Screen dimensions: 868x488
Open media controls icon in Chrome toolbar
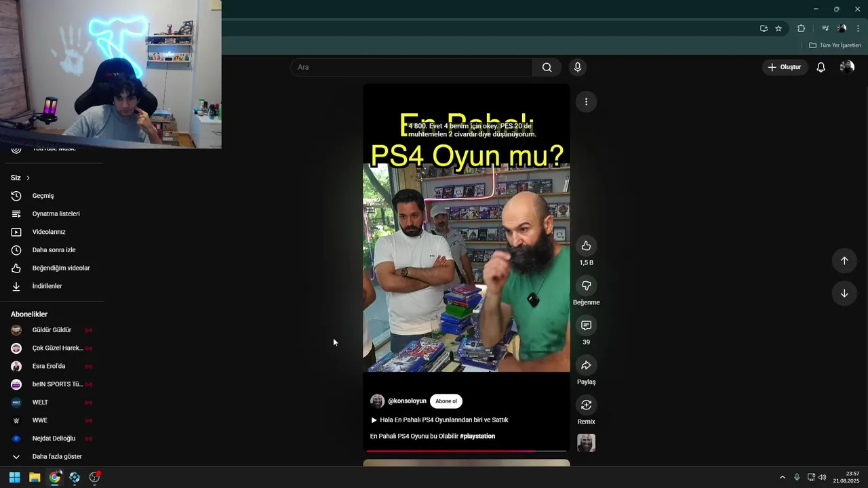(x=825, y=28)
